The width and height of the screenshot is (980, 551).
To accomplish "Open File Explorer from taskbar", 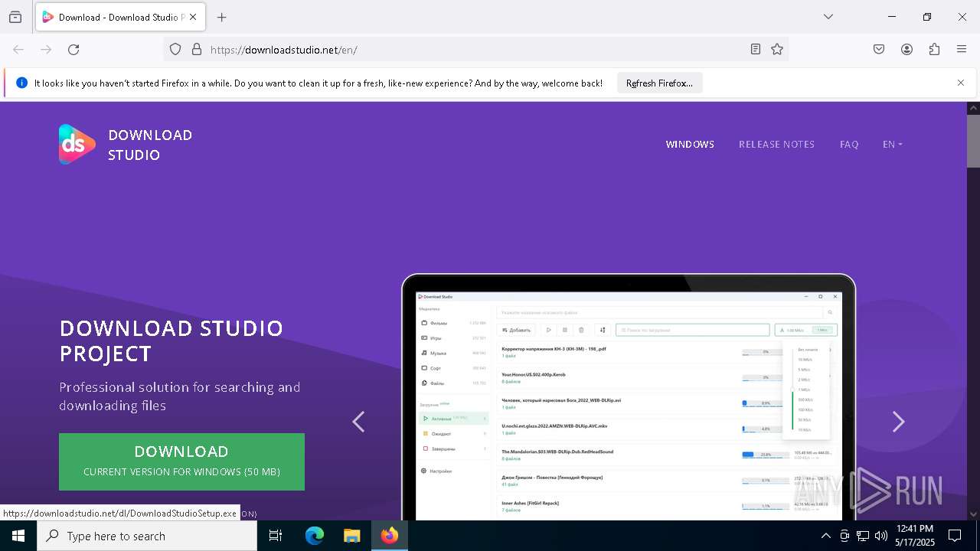I will click(x=351, y=536).
